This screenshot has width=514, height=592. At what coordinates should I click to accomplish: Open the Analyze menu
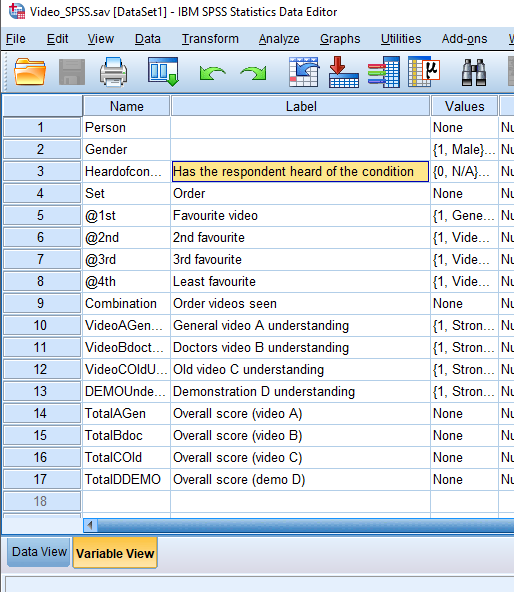click(x=279, y=39)
